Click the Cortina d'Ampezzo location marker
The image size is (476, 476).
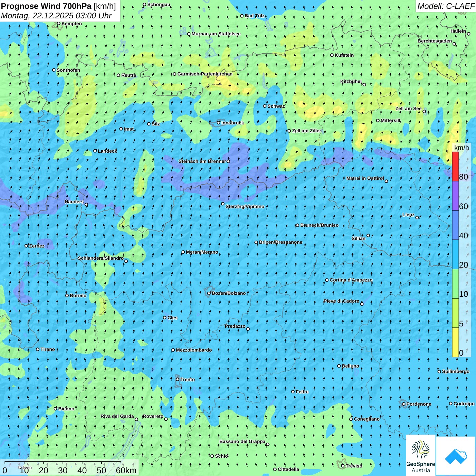pos(327,280)
